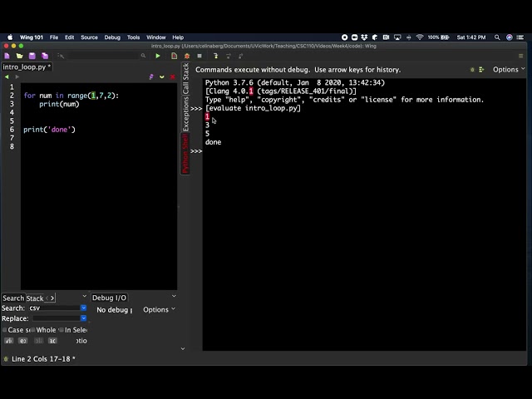Click the toolbar search field
The image size is (532, 399).
tap(103, 56)
